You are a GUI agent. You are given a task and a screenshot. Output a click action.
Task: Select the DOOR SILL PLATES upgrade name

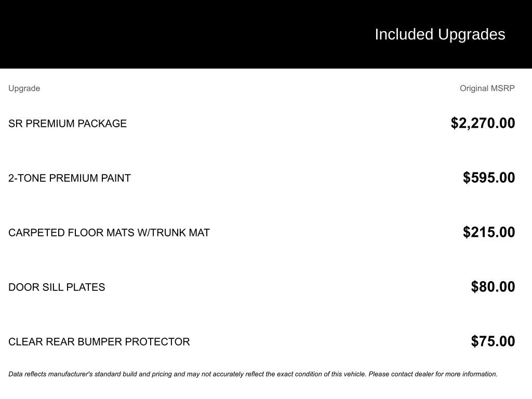[x=57, y=287]
